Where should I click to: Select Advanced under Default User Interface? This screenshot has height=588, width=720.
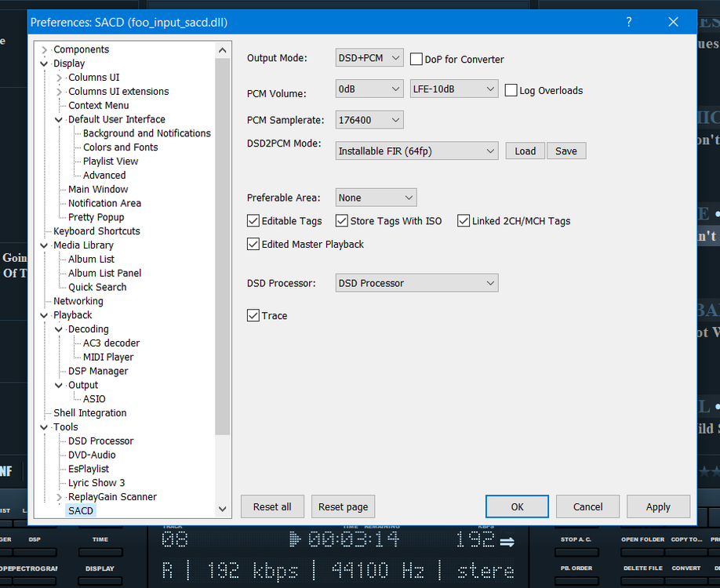tap(104, 175)
